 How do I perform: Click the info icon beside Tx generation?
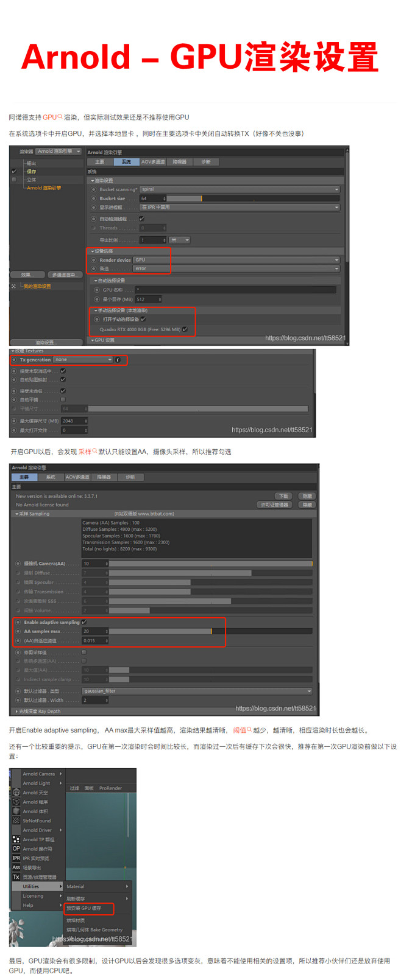(x=118, y=360)
